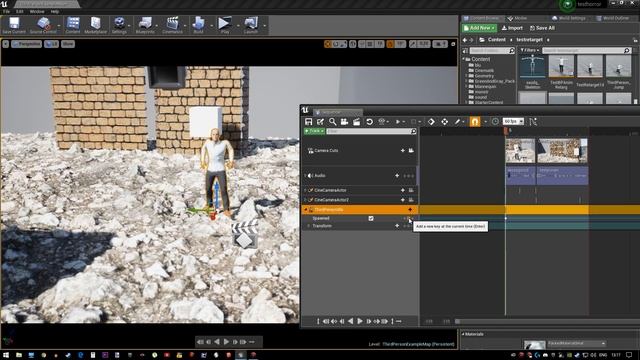Save the sequence with Sequencer save icon
This screenshot has width=640, height=360.
click(309, 122)
